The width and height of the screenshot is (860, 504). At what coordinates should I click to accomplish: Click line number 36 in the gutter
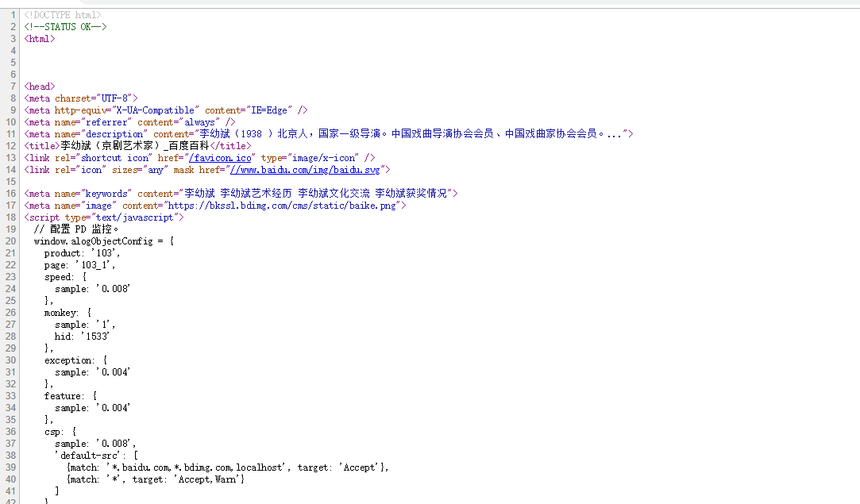pos(10,432)
